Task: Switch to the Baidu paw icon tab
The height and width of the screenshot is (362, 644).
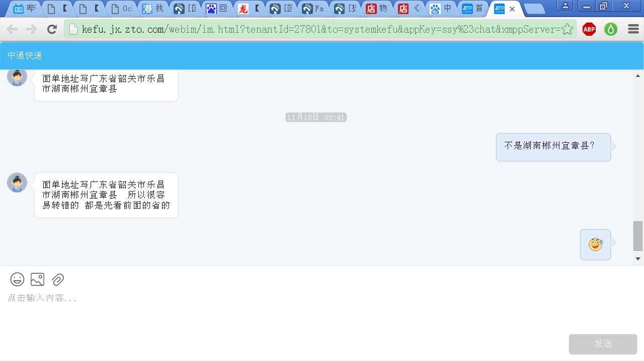Action: [216, 9]
